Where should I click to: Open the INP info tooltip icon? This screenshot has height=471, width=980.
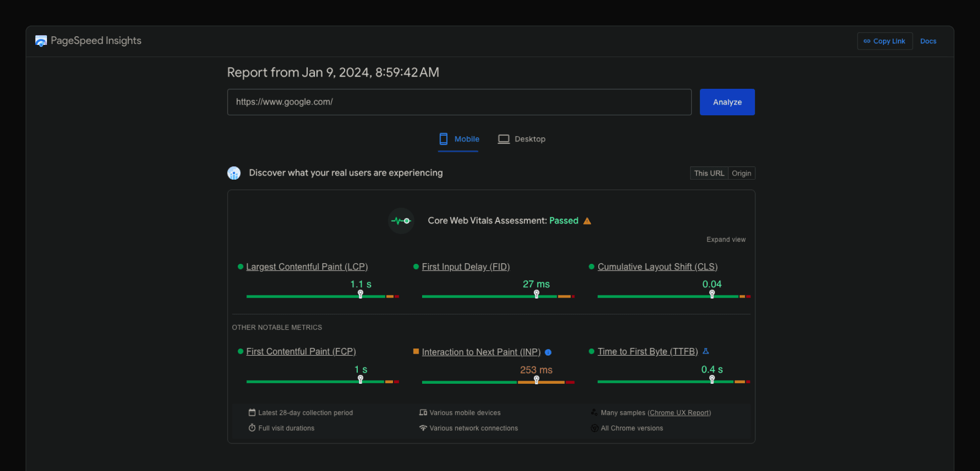(548, 352)
